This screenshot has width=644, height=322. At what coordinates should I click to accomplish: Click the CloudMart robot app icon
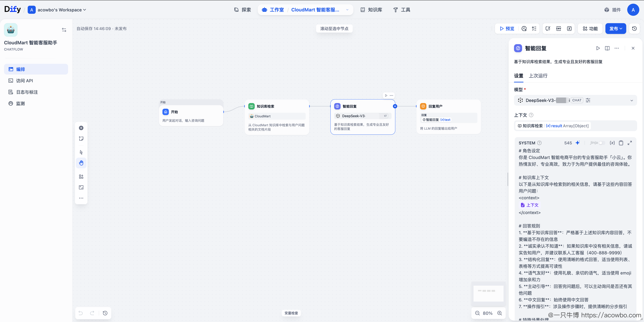click(11, 30)
